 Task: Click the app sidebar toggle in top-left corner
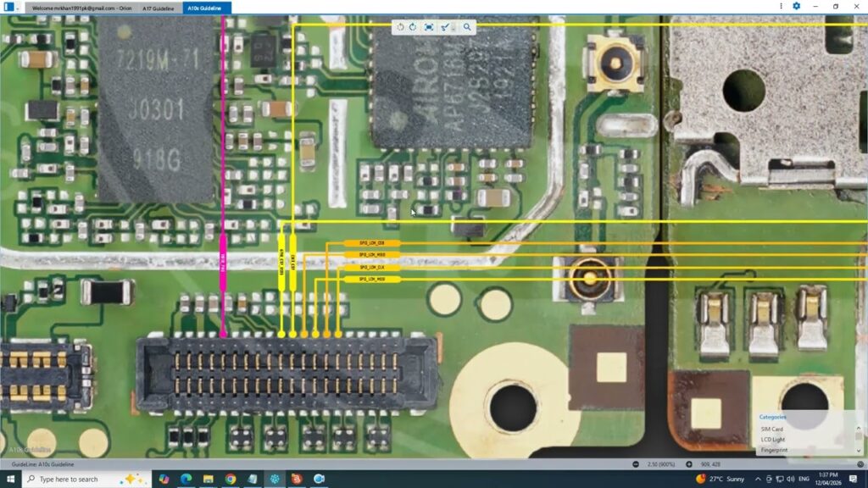(9, 7)
